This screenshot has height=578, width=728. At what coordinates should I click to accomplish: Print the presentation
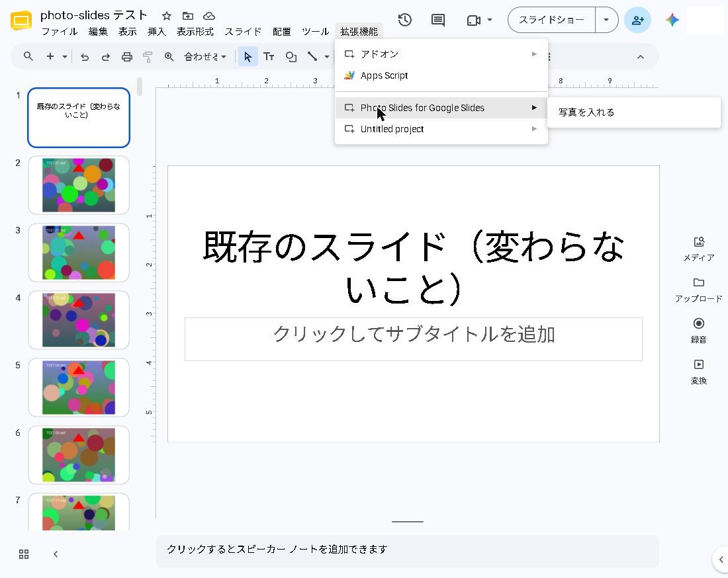coord(127,57)
